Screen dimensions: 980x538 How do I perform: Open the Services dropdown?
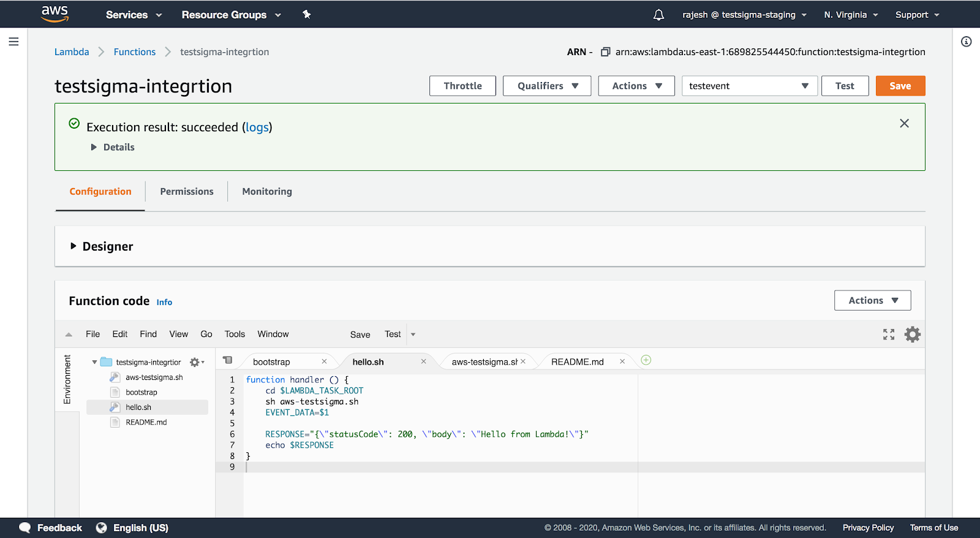point(134,15)
